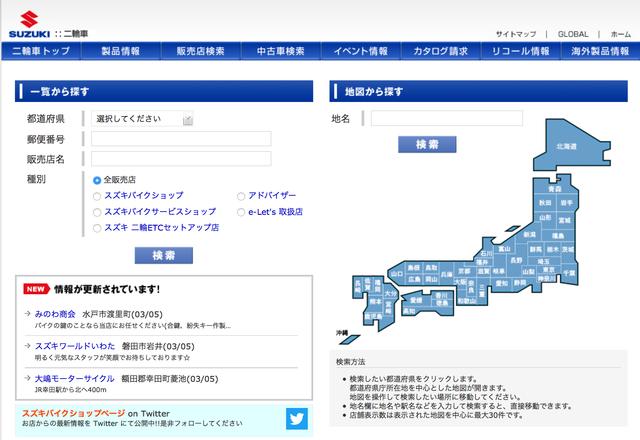Select 新潟 on the map
This screenshot has width=640, height=440.
[x=529, y=234]
